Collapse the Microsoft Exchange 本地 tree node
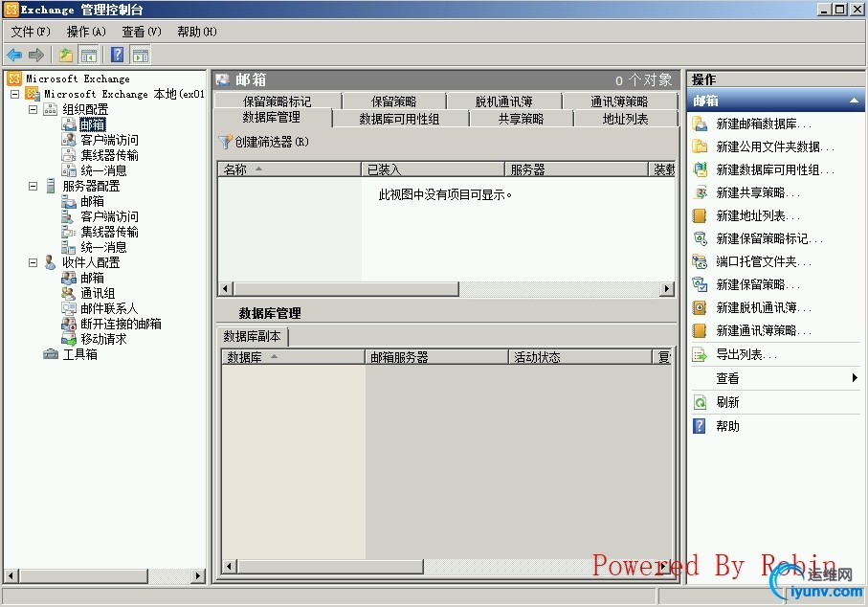 pyautogui.click(x=15, y=94)
